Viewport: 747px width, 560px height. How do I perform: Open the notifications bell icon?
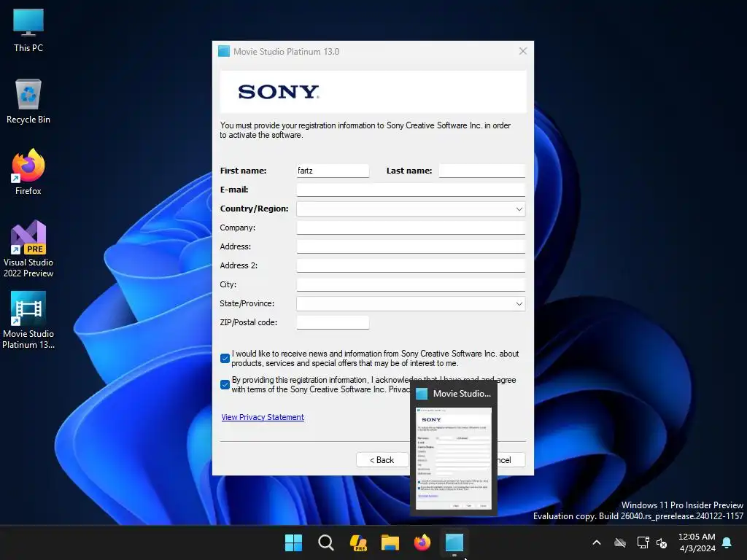[x=727, y=542]
